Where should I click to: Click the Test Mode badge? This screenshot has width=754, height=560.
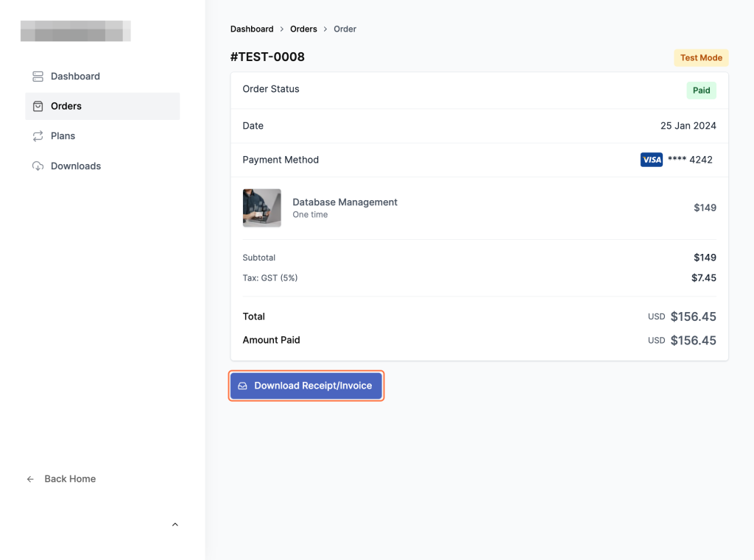pos(701,57)
